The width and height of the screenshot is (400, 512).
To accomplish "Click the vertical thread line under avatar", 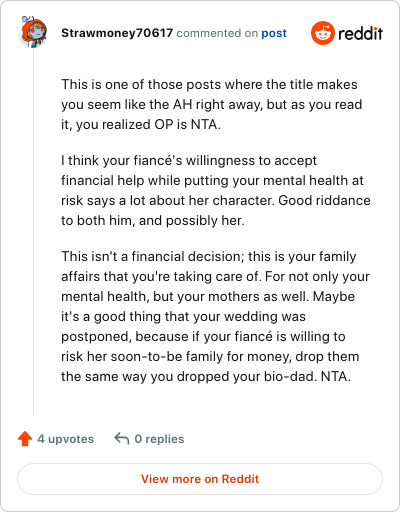I will 33,232.
